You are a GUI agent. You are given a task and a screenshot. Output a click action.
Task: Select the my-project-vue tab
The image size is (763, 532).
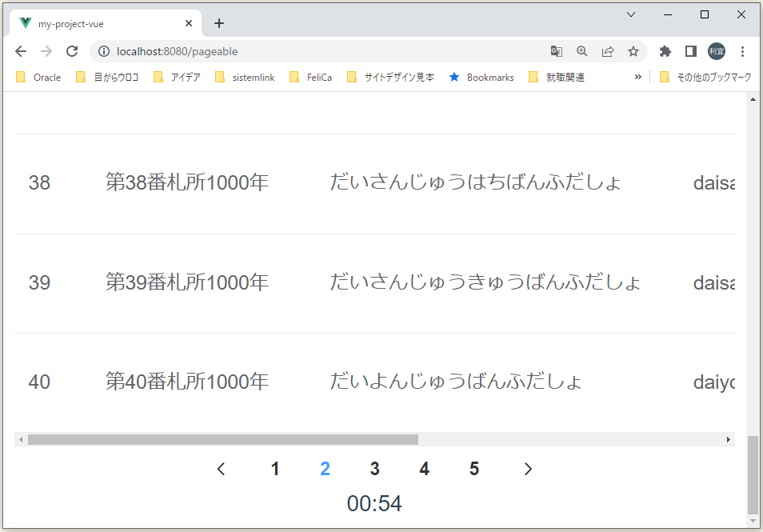pos(96,23)
